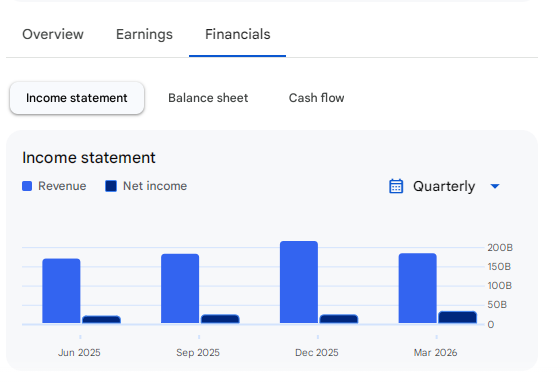Click the Net income legend label
The width and height of the screenshot is (560, 382).
pyautogui.click(x=155, y=186)
